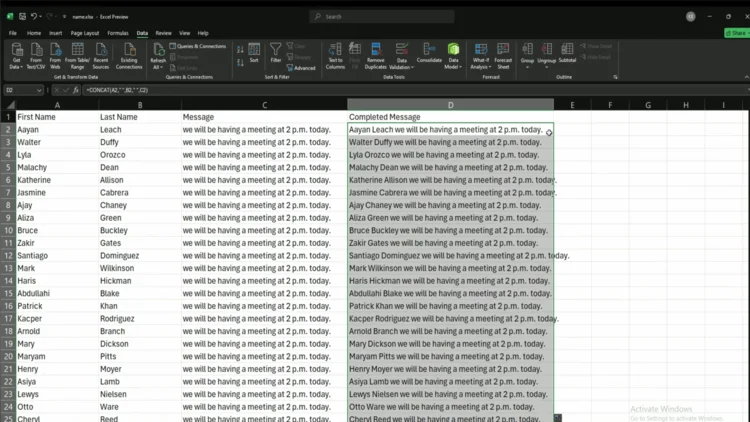
Task: Switch to the Home tab
Action: point(34,33)
